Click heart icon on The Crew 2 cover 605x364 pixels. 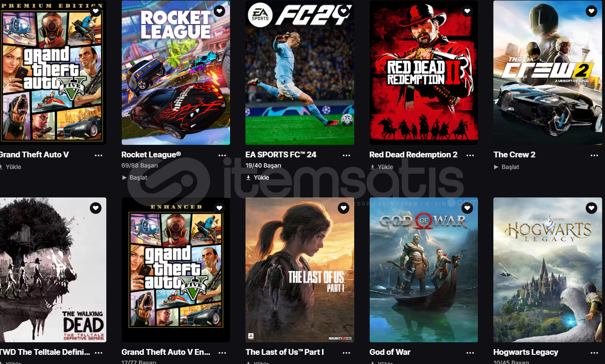(x=591, y=11)
